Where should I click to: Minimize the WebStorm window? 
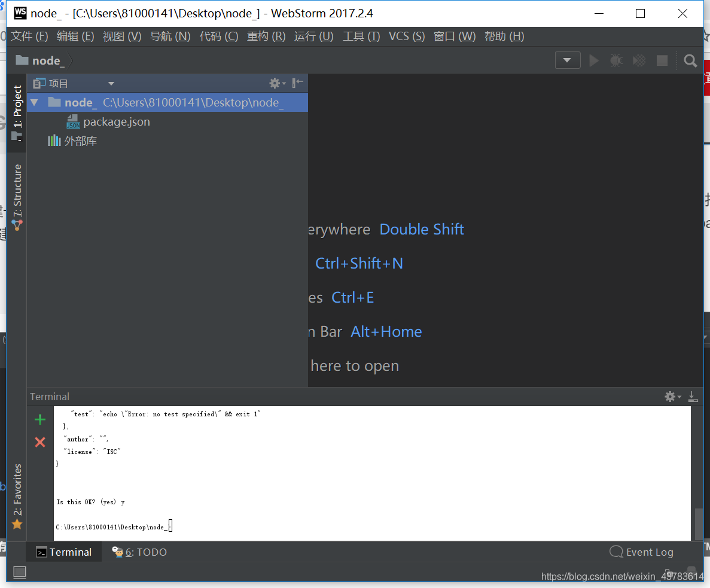click(599, 14)
